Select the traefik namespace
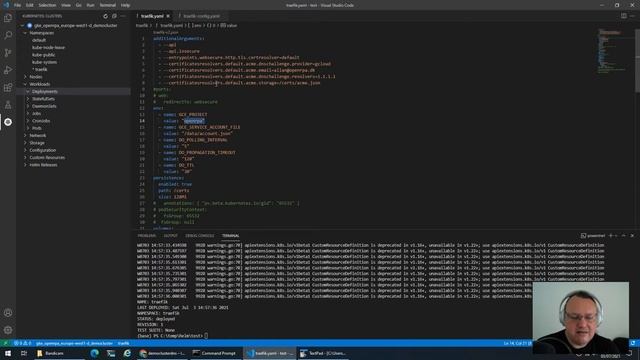Image resolution: width=640 pixels, height=360 pixels. pyautogui.click(x=40, y=69)
